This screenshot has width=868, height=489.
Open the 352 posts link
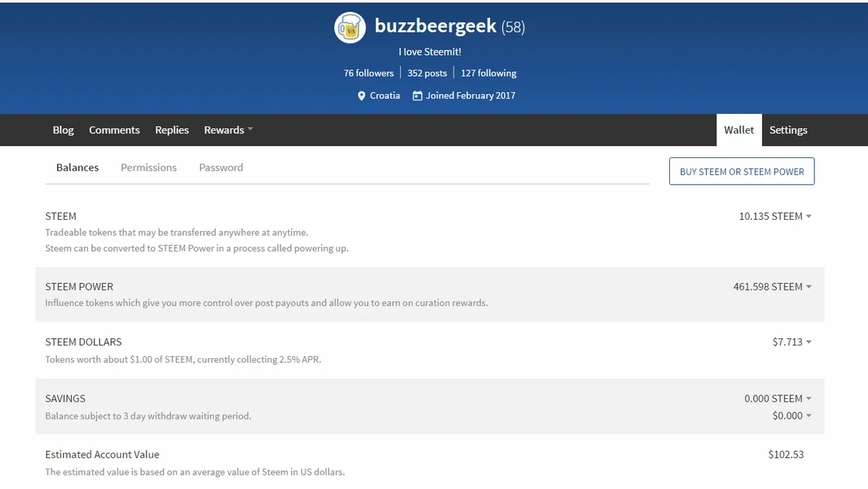tap(427, 73)
